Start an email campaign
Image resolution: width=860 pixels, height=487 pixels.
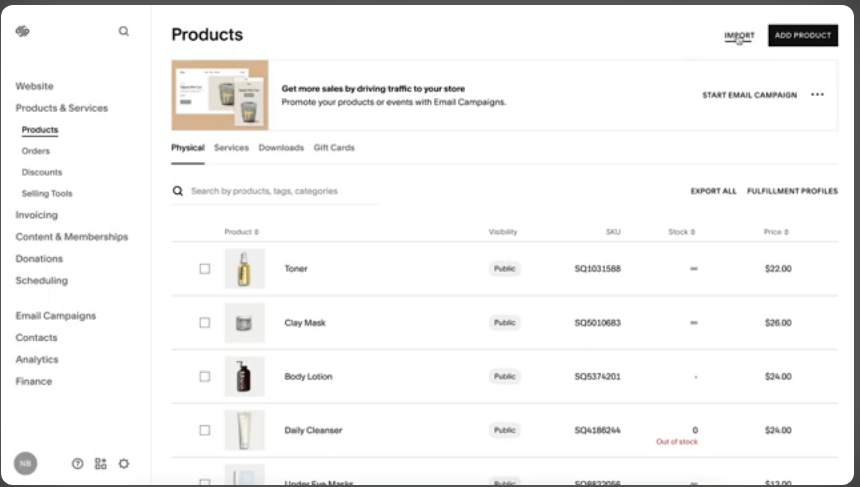[x=749, y=95]
